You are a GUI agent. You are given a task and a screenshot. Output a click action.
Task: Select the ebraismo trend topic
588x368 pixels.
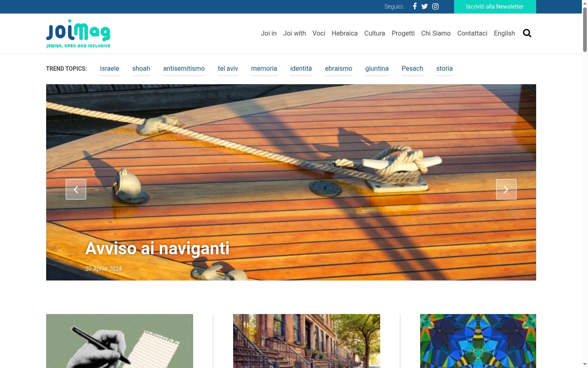tap(339, 69)
